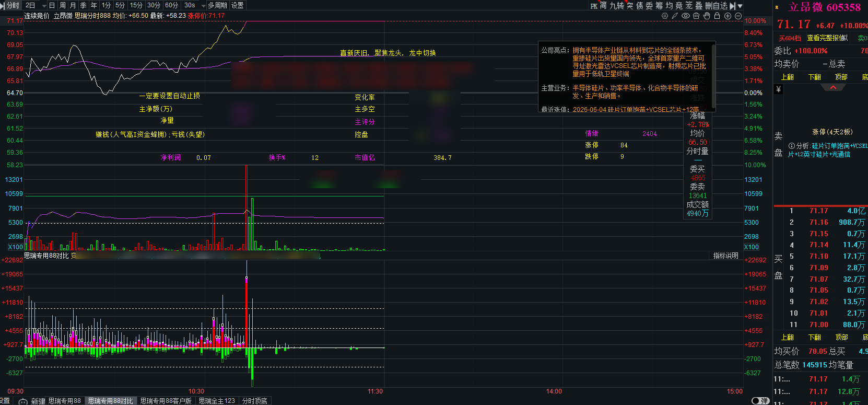Select the hand pan tool icon
The width and height of the screenshot is (868, 405).
[707, 16]
